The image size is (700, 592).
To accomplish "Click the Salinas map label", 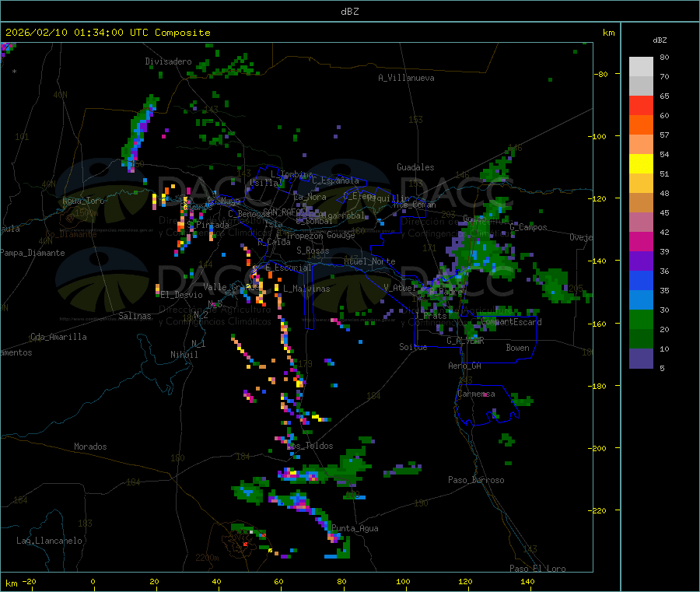I will pos(135,316).
